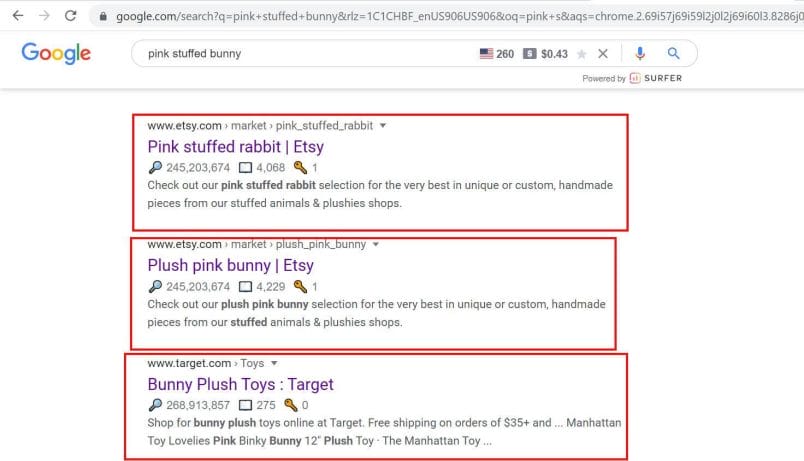Click the dollar CPC icon
This screenshot has height=461, width=804.
tap(529, 53)
